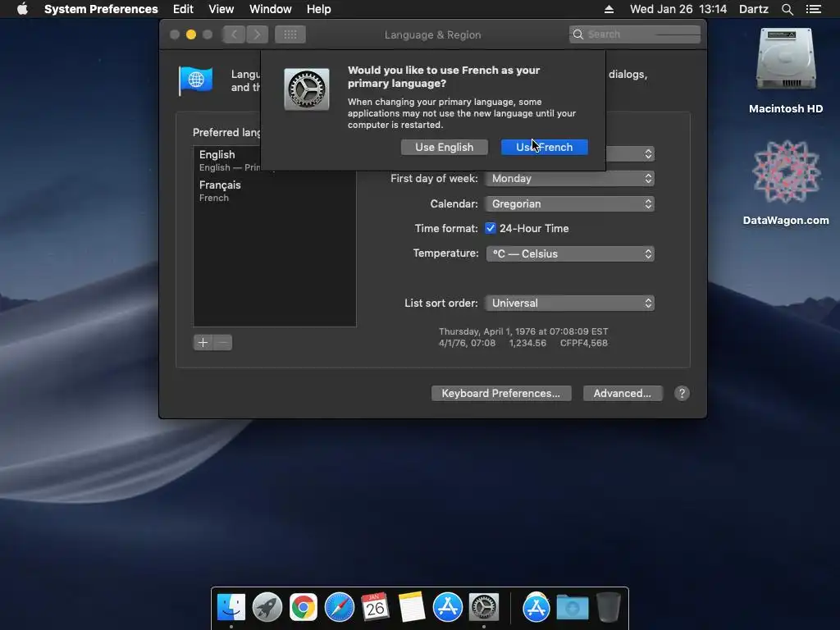This screenshot has height=630, width=840.
Task: Add a language with the plus button
Action: tap(203, 342)
